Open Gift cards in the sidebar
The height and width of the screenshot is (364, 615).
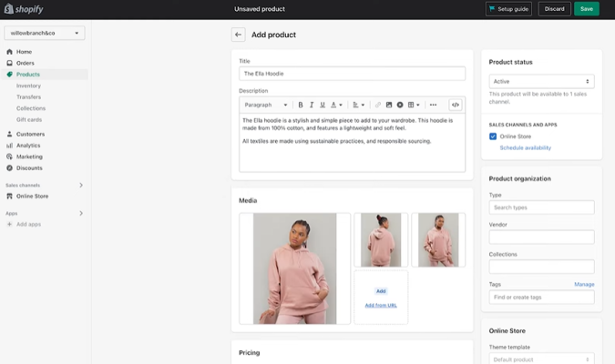[x=29, y=120]
